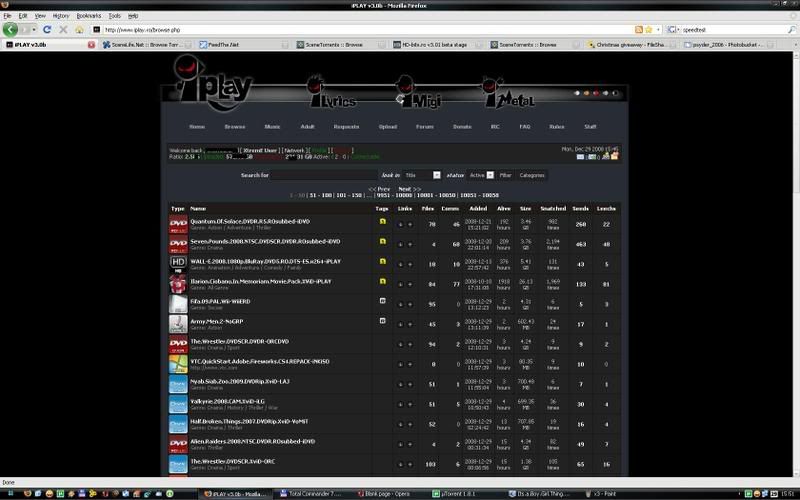Open the Edit menu
This screenshot has height=500, width=800.
coord(23,16)
